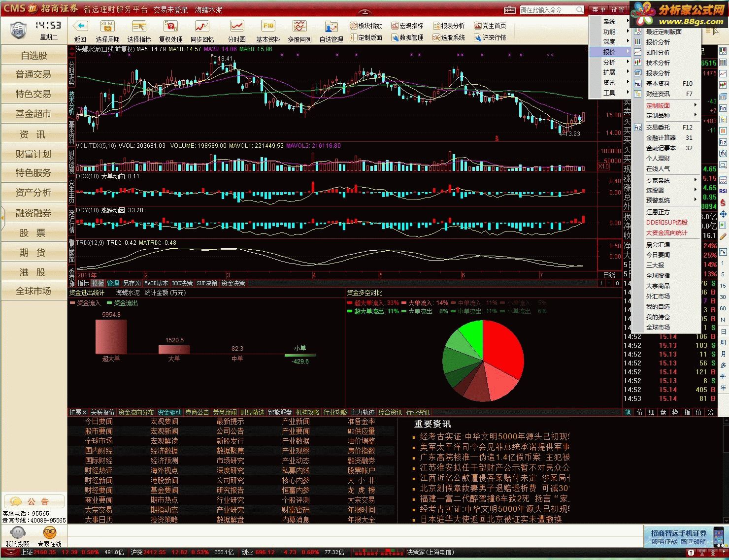Open the 选择指标 indicator selector icon
Image resolution: width=729 pixels, height=560 pixels.
(139, 26)
